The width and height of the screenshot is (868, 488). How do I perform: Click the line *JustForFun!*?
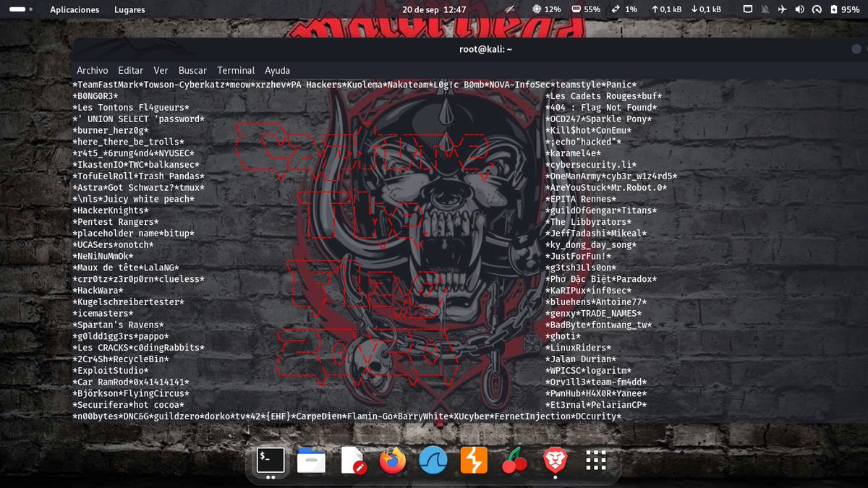(579, 256)
